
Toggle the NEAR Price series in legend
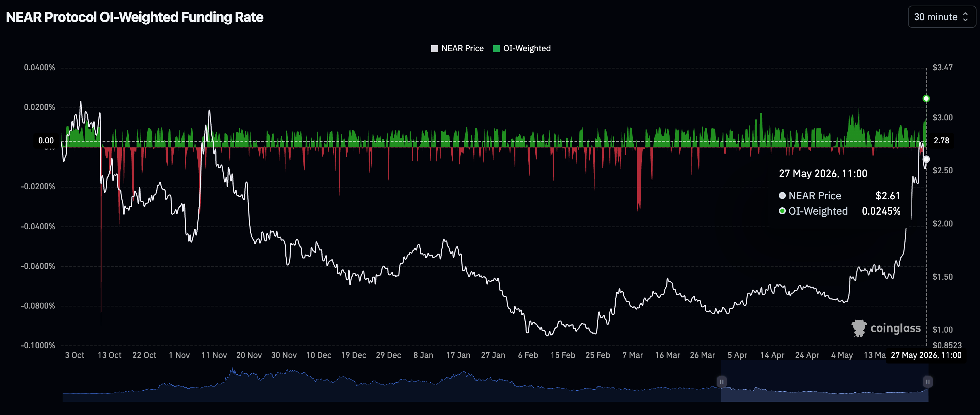tap(457, 48)
